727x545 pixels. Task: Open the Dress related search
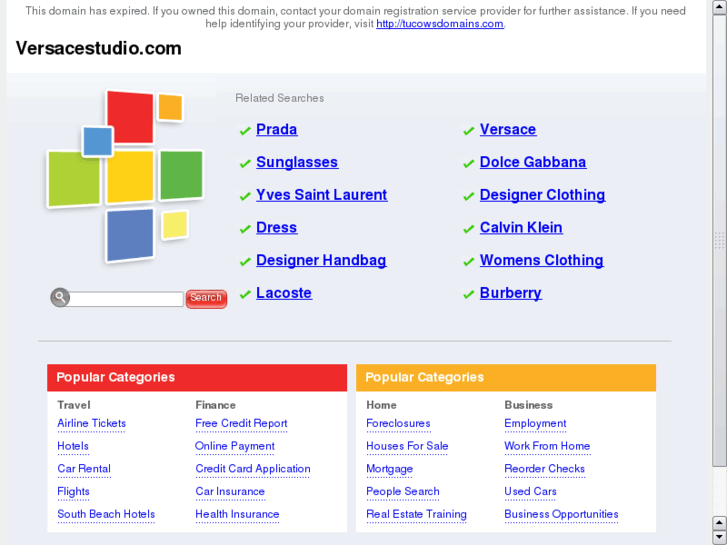[x=277, y=228]
